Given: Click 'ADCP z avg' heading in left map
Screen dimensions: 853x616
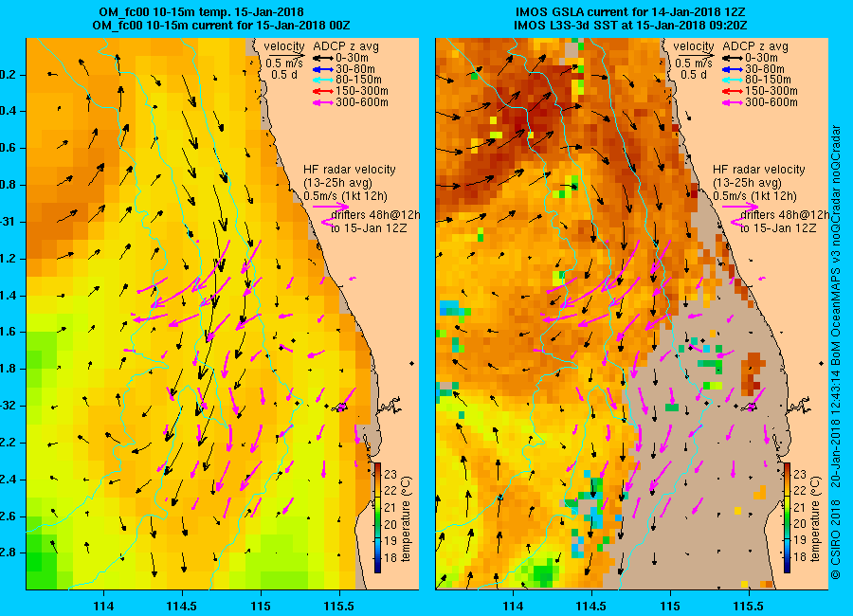Looking at the screenshot, I should coord(346,46).
